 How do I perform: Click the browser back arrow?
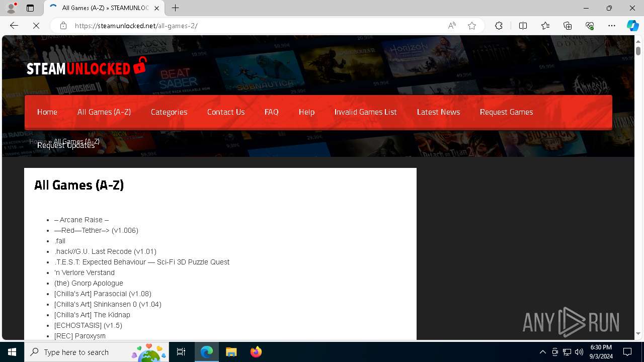[x=14, y=26]
